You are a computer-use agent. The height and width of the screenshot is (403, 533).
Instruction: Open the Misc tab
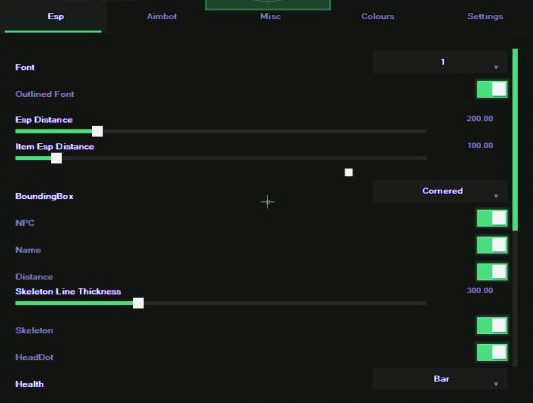tap(270, 16)
